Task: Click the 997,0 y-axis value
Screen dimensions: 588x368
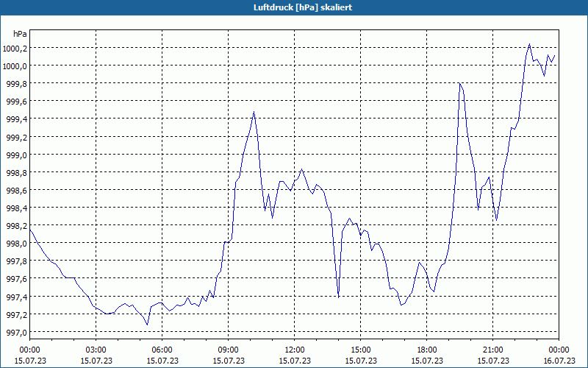Action: click(x=17, y=332)
